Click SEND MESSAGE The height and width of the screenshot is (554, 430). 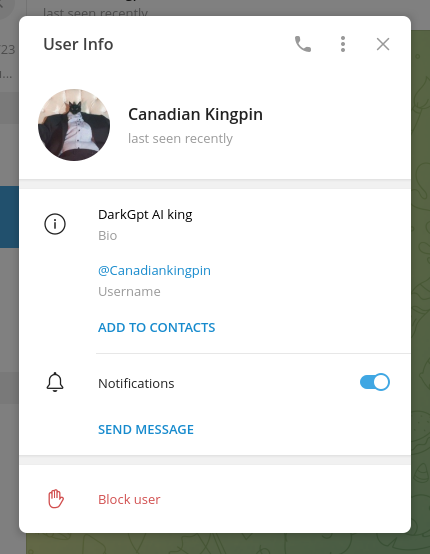pos(146,430)
